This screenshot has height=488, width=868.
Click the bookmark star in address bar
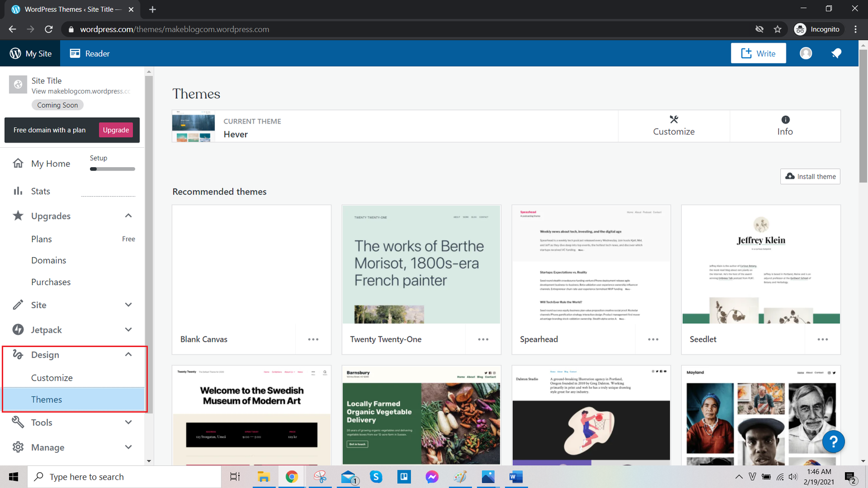778,29
